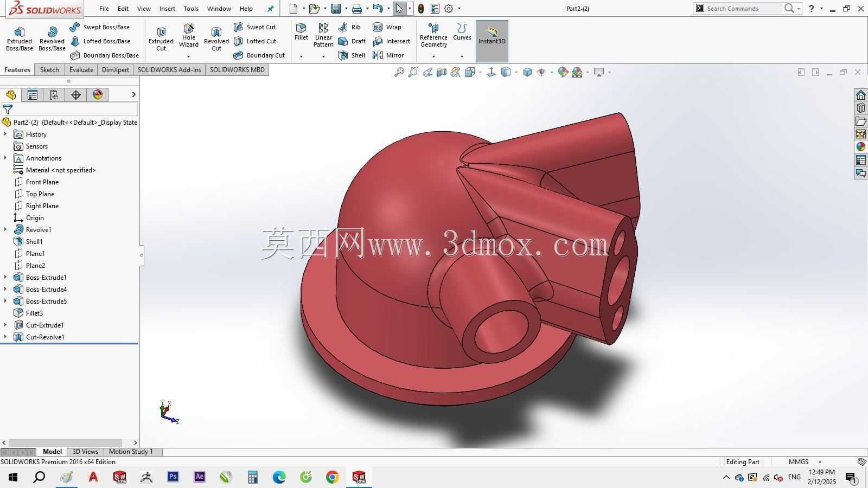The image size is (868, 488).
Task: Open Reference Geometry tool
Action: pos(433,35)
